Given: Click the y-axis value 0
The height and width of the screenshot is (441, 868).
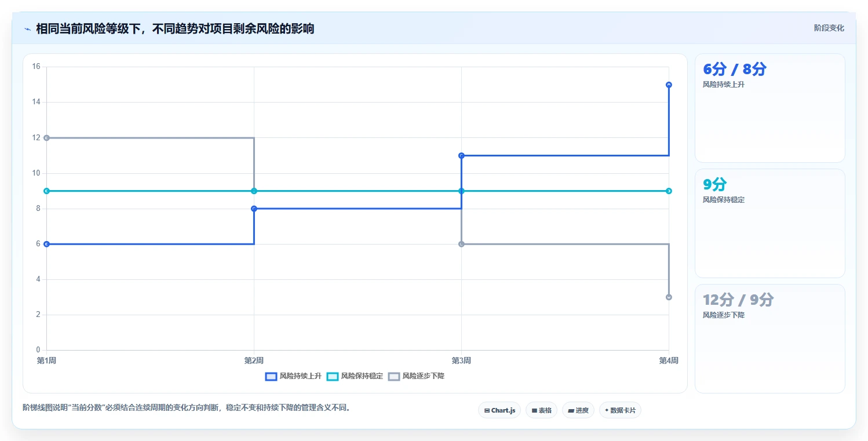Looking at the screenshot, I should tap(38, 350).
